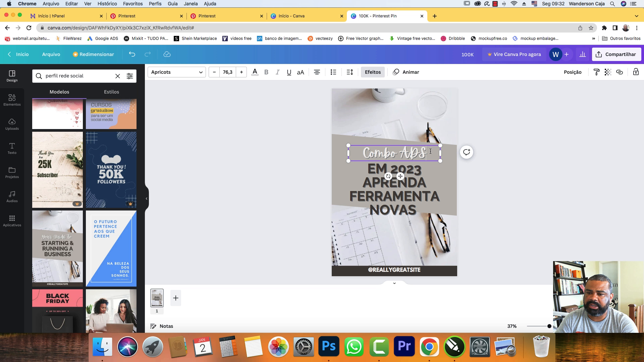
Task: Open Efeitos for the selected text
Action: pos(372,72)
